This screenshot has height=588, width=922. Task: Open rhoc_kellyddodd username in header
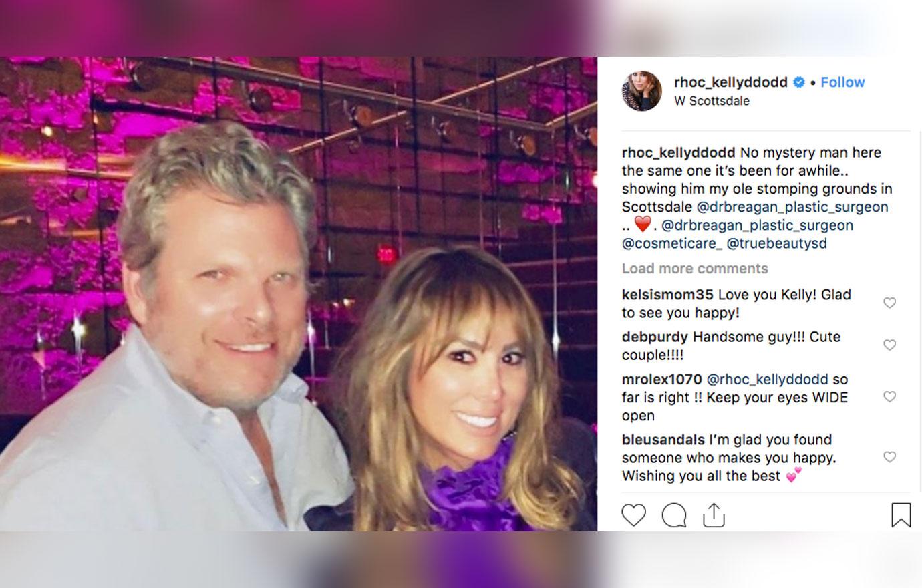point(731,82)
